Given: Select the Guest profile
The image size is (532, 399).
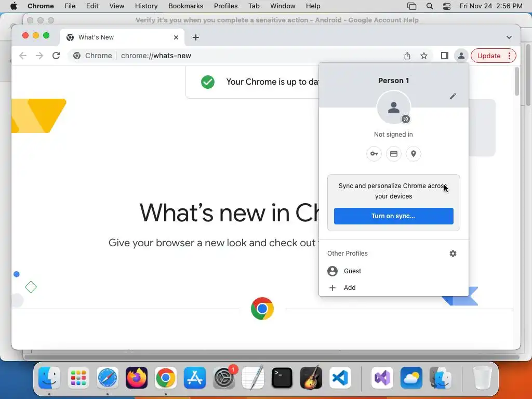Looking at the screenshot, I should pyautogui.click(x=394, y=271).
